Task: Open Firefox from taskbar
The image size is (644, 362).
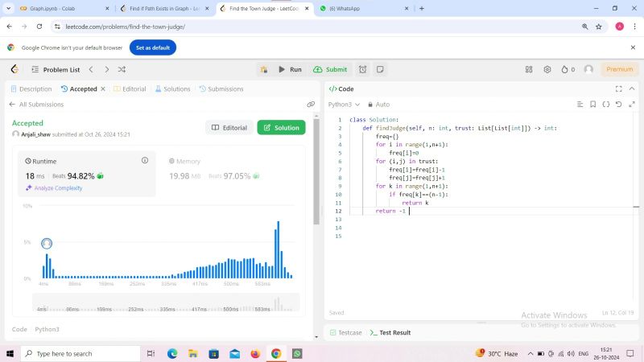Action: pos(255,353)
